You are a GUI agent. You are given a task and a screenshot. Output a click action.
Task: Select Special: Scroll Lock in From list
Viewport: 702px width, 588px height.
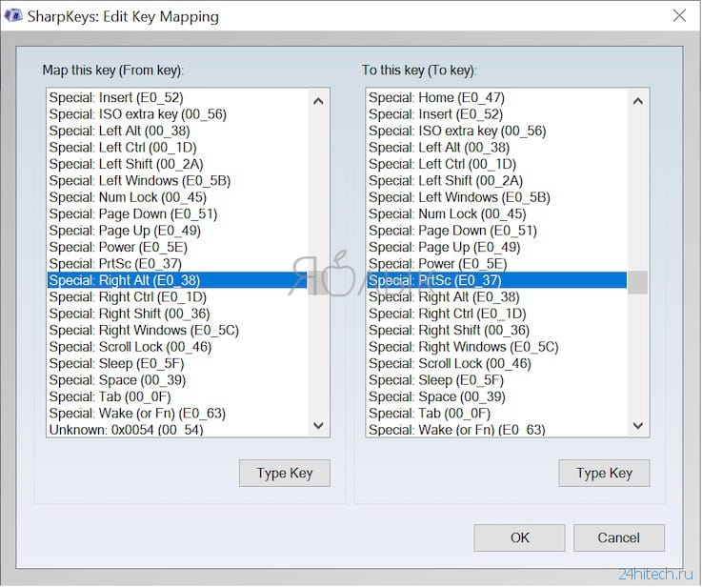point(177,347)
